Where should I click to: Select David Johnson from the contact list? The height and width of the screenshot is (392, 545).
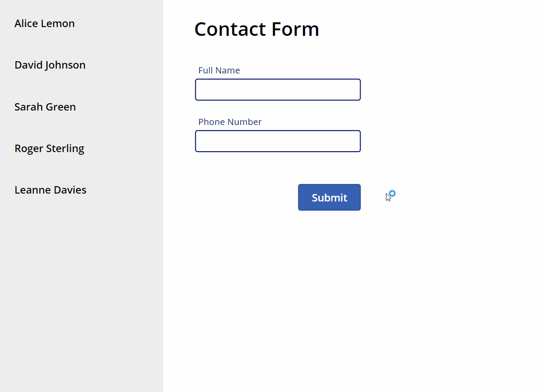pyautogui.click(x=50, y=65)
